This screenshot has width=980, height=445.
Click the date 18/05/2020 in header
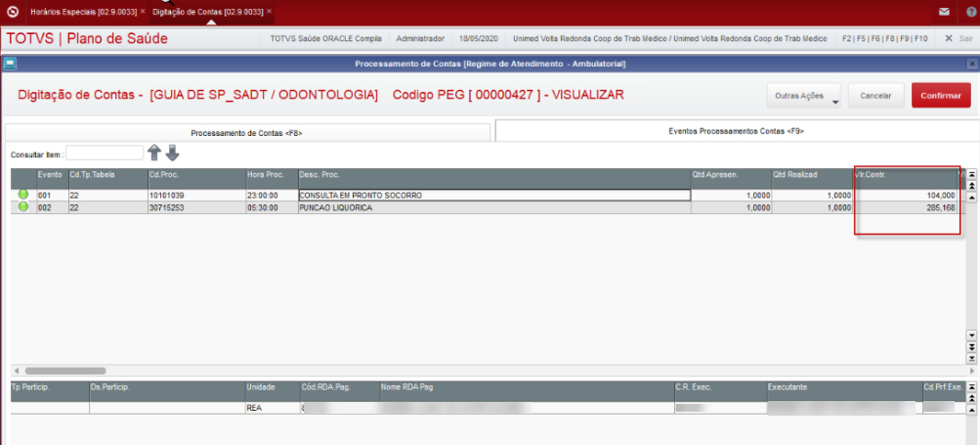tap(478, 38)
